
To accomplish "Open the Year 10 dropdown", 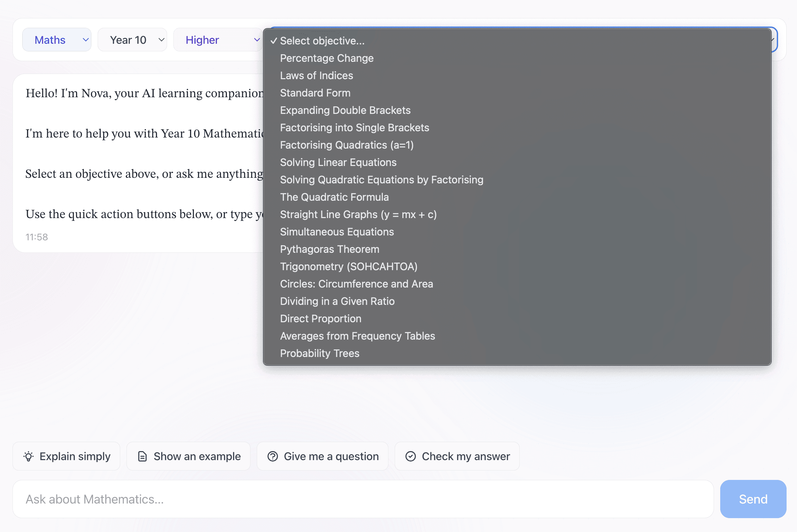I will (132, 40).
